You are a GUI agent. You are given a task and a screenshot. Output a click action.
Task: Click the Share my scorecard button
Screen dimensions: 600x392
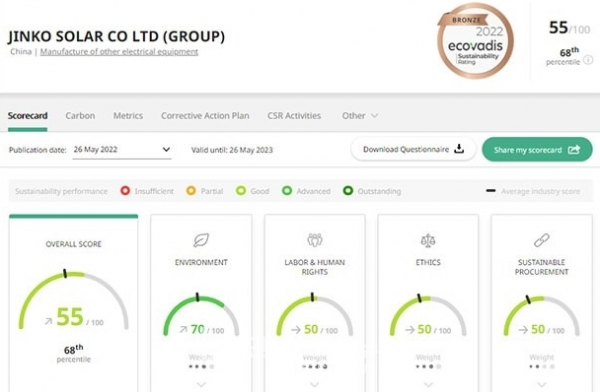pyautogui.click(x=537, y=150)
